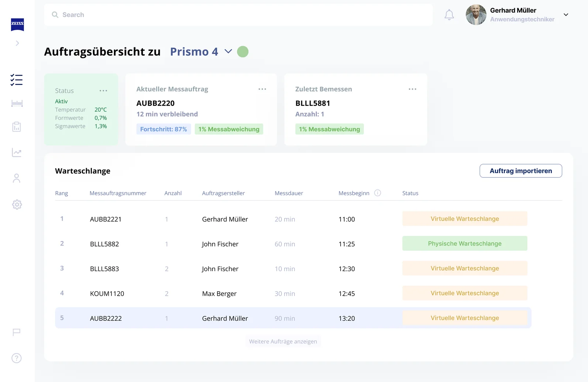Open Zuletzt Bemessen card options menu
The width and height of the screenshot is (588, 382).
[412, 89]
